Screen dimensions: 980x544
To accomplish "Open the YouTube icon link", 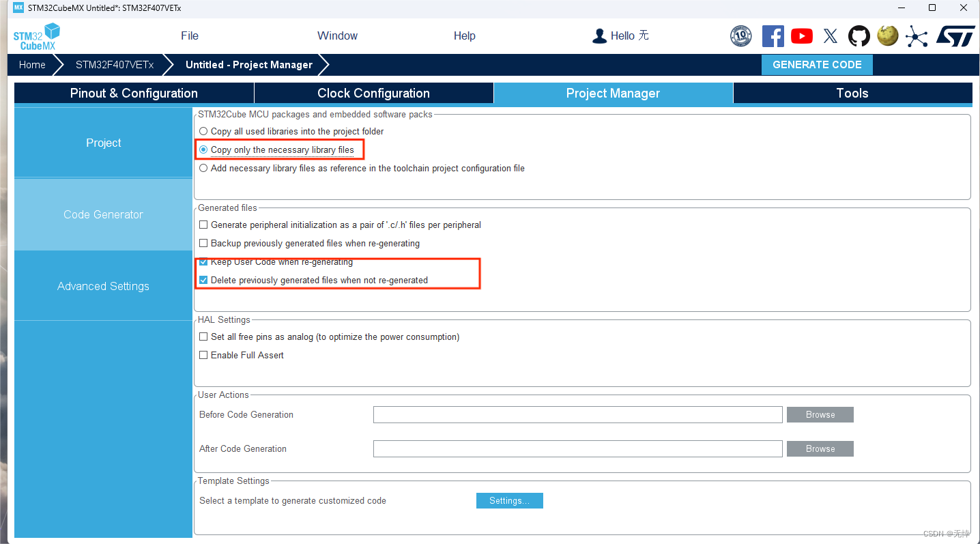I will pos(802,36).
